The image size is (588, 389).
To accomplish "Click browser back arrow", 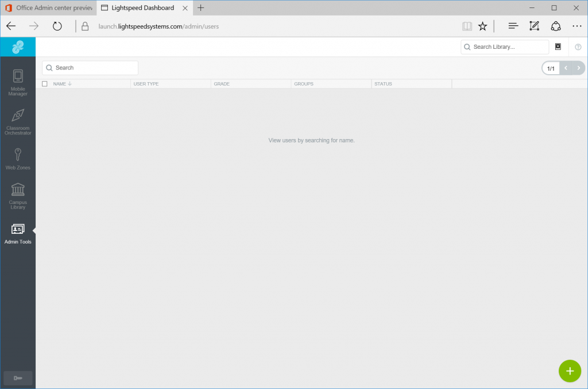I will coord(11,26).
